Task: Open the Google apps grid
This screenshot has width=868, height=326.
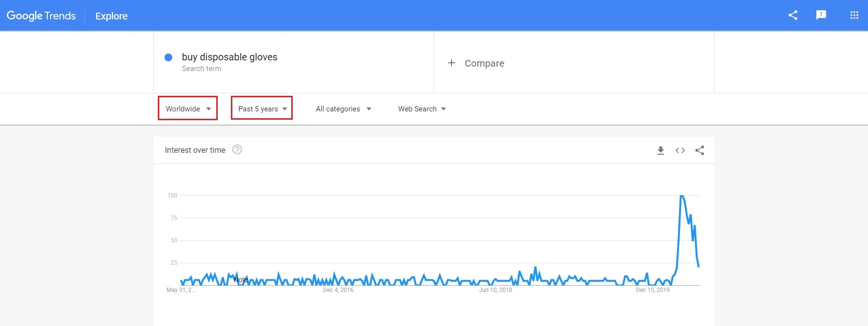Action: point(854,15)
